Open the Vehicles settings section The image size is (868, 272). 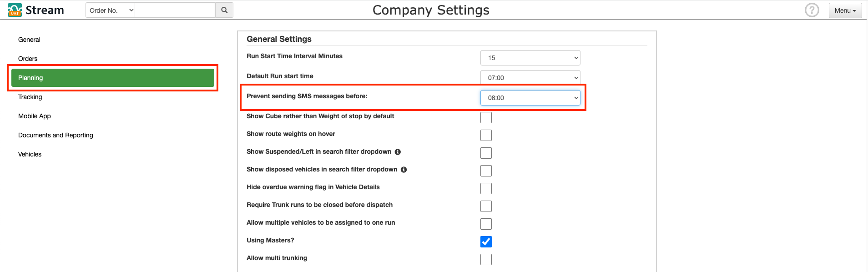click(30, 154)
